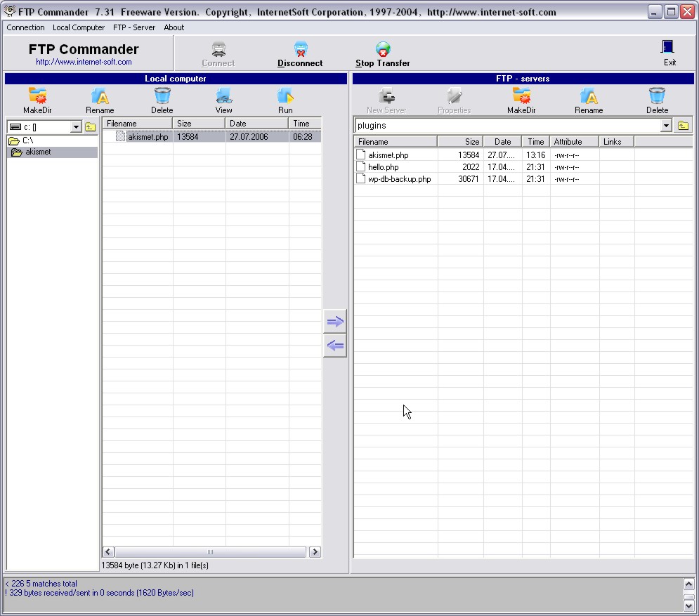Open the local drive c: dropdown
The height and width of the screenshot is (616, 699).
click(76, 127)
